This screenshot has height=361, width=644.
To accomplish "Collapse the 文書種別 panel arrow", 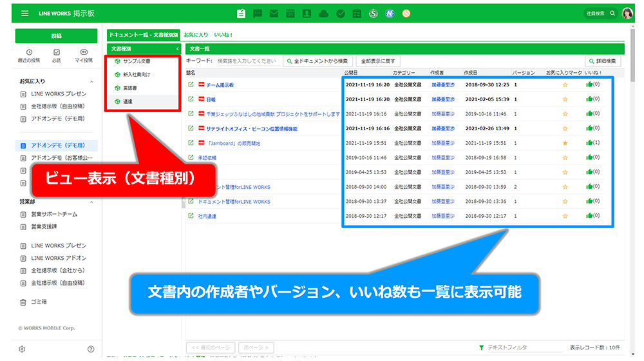I will tap(178, 49).
